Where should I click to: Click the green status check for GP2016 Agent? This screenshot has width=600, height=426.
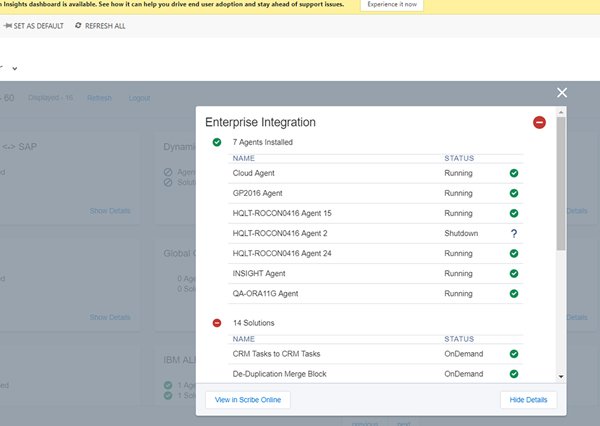(514, 193)
